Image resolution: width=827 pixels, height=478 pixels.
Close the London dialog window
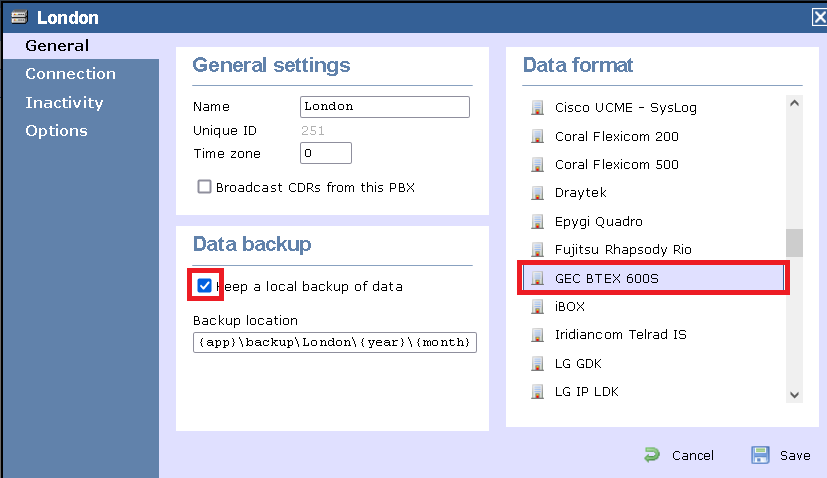click(x=819, y=17)
